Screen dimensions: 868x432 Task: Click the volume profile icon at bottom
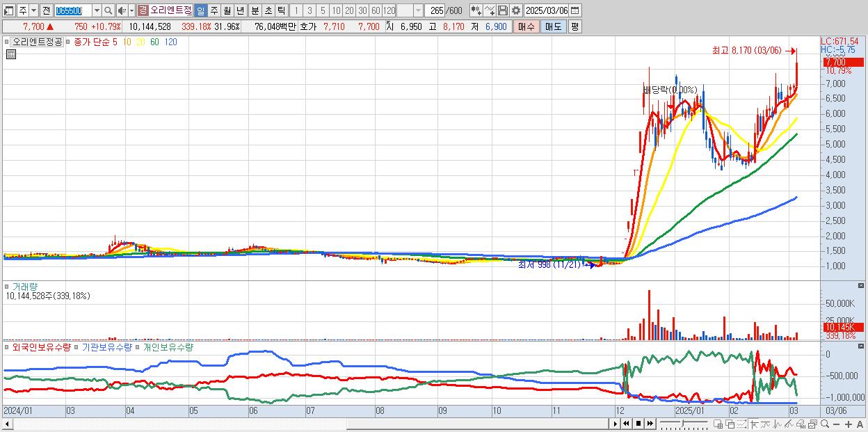pos(801,424)
